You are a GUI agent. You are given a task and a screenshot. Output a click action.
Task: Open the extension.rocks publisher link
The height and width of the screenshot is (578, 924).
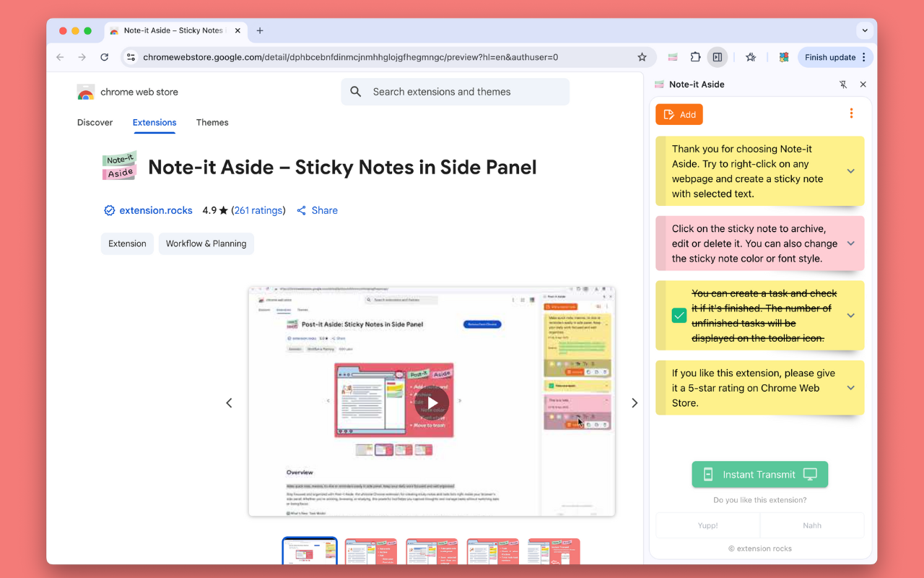point(156,210)
